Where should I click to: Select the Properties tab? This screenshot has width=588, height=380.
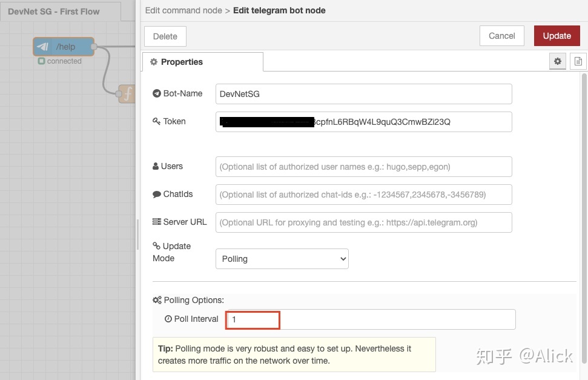pyautogui.click(x=202, y=62)
